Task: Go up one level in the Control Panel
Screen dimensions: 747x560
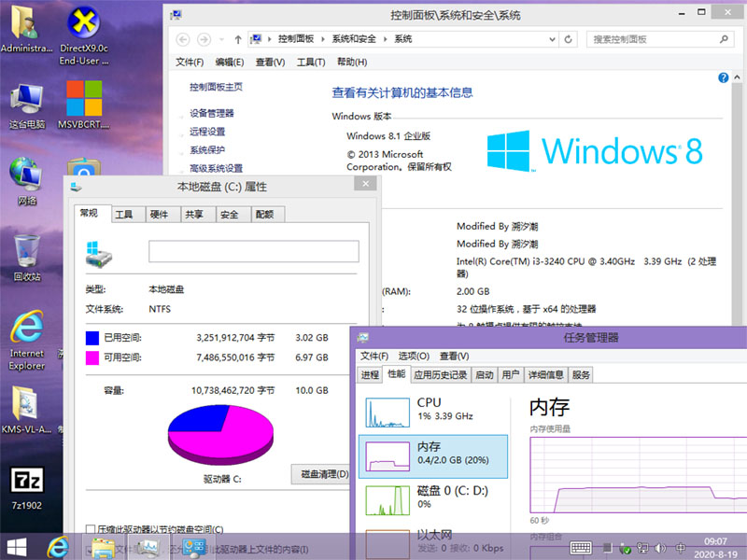Action: click(x=238, y=39)
